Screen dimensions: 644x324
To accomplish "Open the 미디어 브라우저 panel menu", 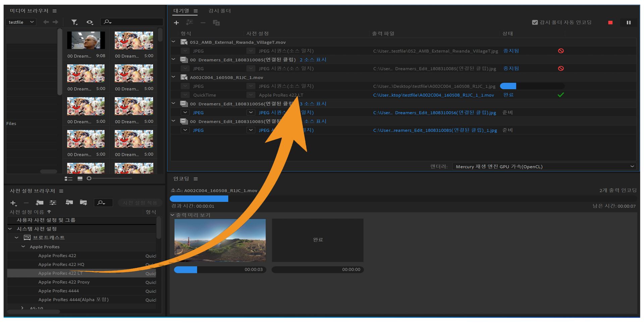I will click(x=55, y=11).
